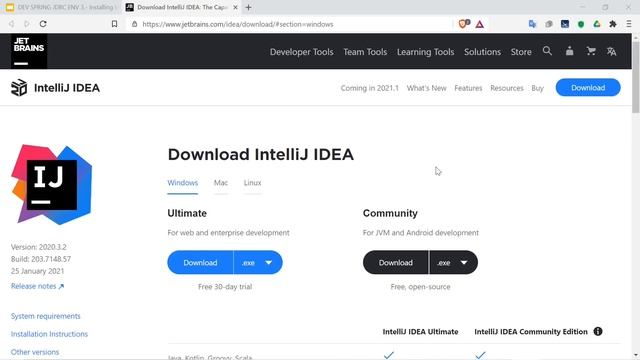The height and width of the screenshot is (360, 640).
Task: Click the JetBrains logo
Action: pos(29,51)
